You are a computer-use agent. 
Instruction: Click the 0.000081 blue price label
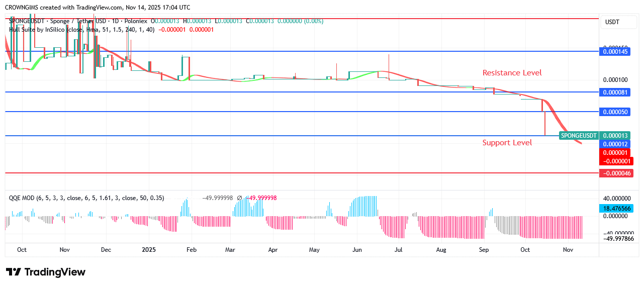(616, 92)
